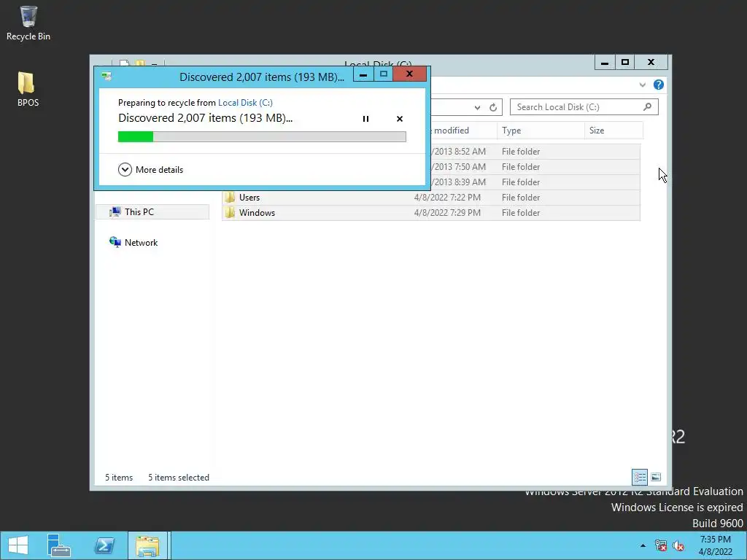Click the Windows folder icon
Screen dimensions: 747x560
point(230,212)
